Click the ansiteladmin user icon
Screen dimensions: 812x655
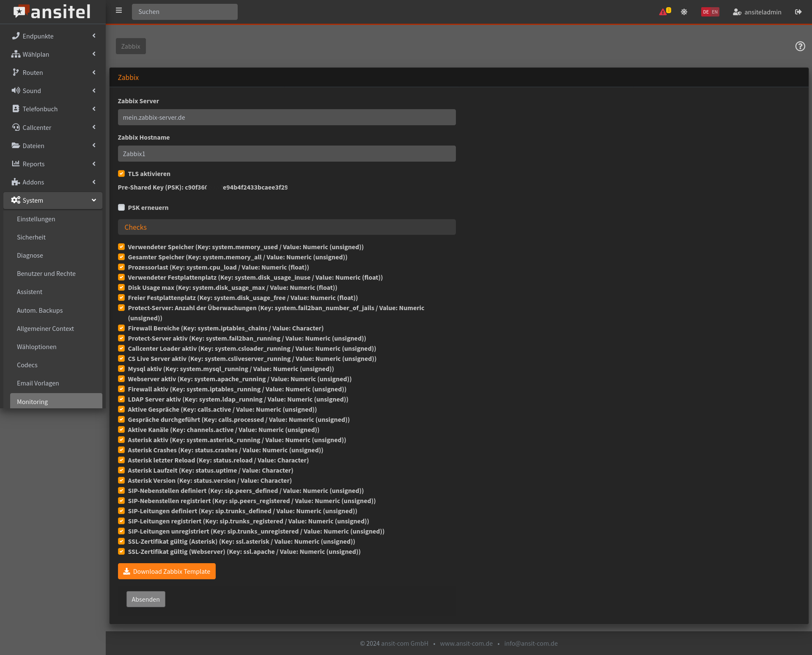737,12
